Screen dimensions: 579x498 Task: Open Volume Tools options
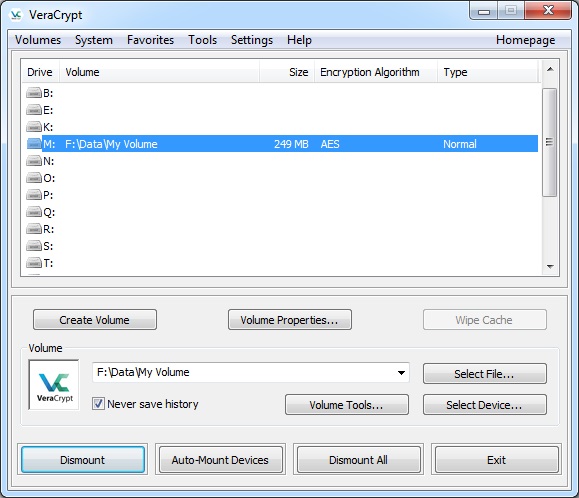tap(347, 405)
